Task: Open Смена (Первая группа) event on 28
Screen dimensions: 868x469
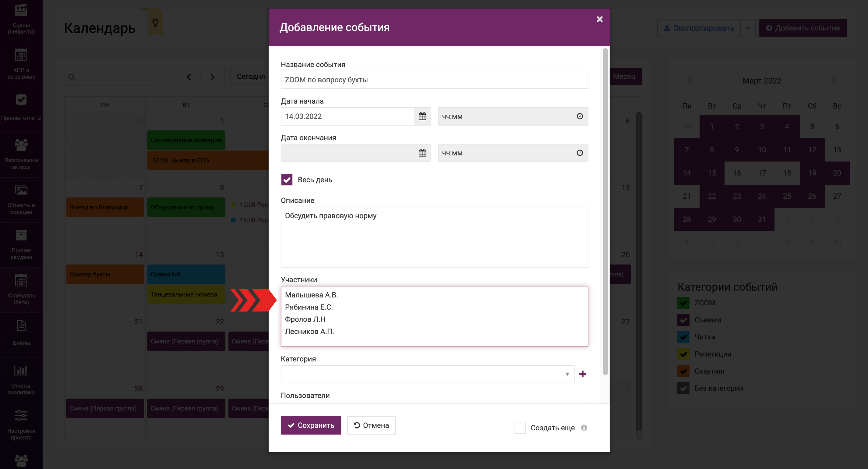Action: click(105, 409)
